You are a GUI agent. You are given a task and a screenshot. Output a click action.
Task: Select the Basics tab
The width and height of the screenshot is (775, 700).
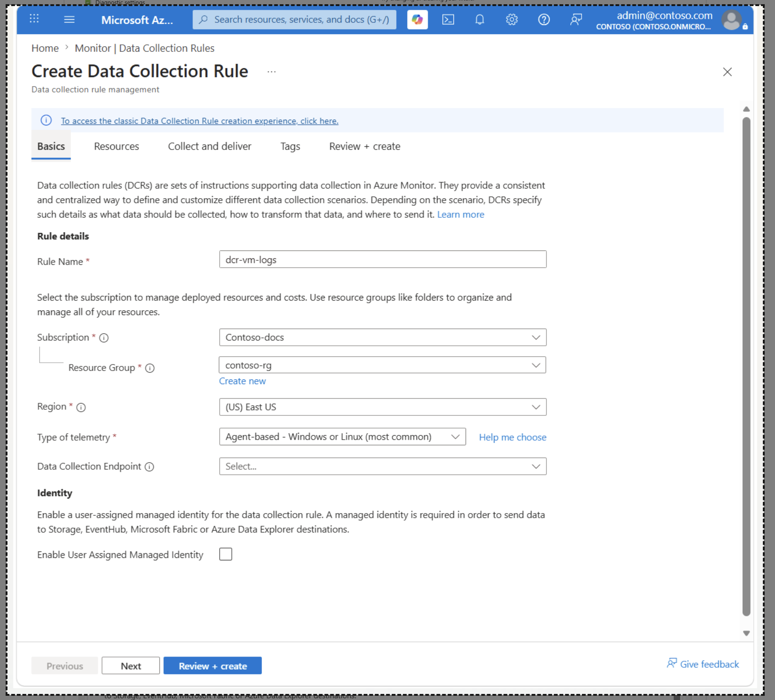pos(51,146)
